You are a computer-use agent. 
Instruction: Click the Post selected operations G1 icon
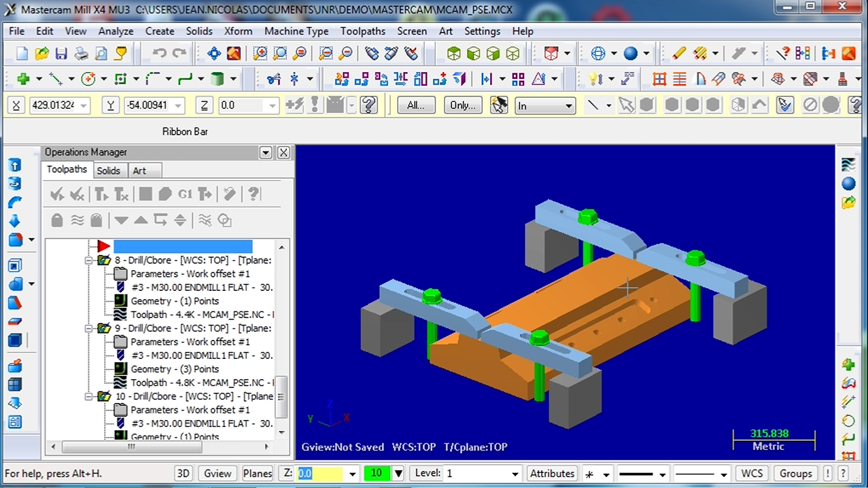[x=185, y=194]
